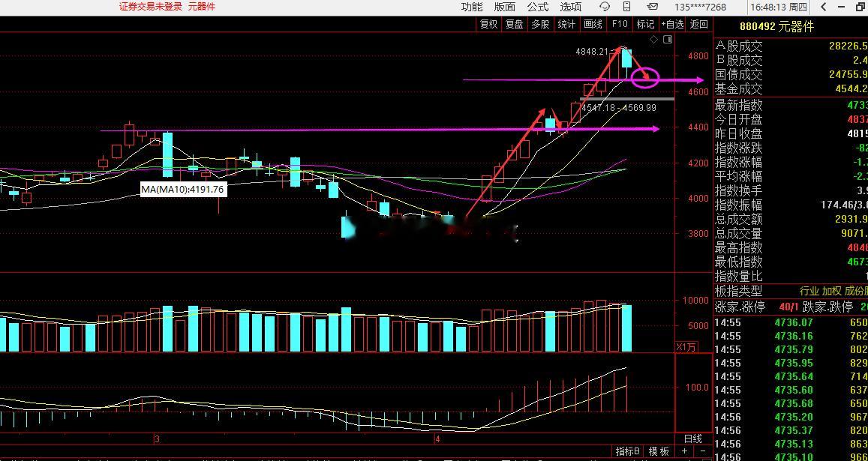Select tick row with price 4735.20
868x461 pixels.
pos(791,417)
